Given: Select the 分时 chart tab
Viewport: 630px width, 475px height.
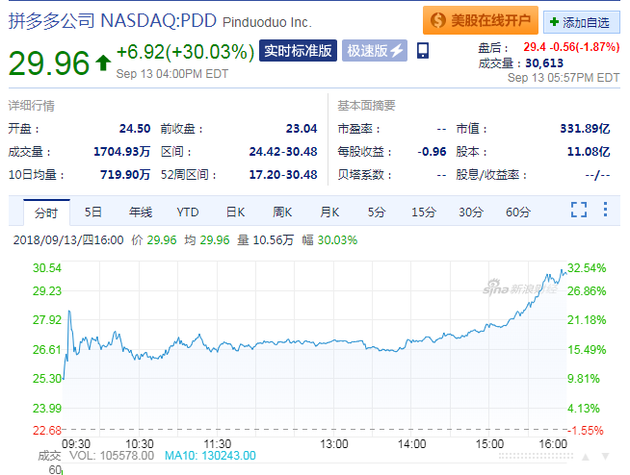Looking at the screenshot, I should tap(46, 213).
